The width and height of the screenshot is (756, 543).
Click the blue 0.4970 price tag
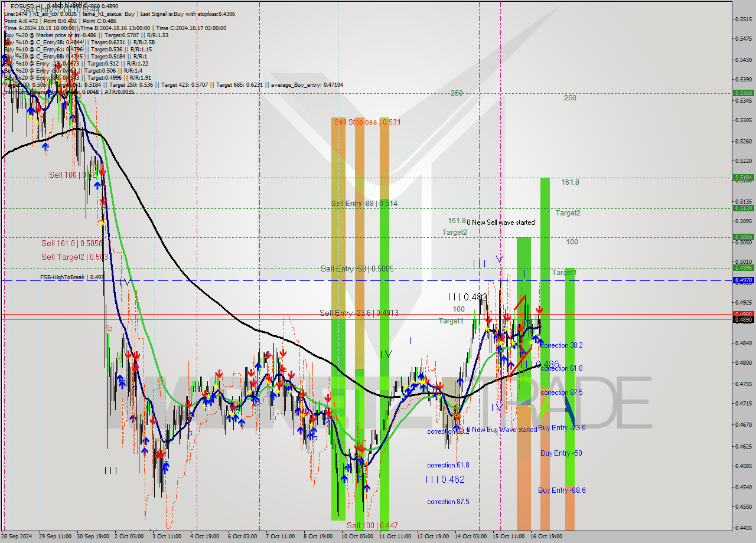point(742,280)
